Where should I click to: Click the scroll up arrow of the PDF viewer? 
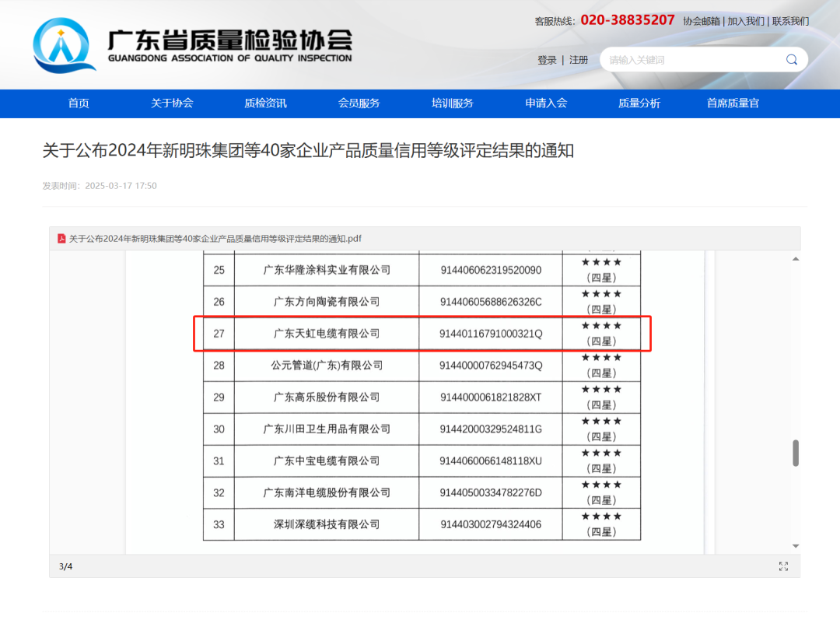pos(796,259)
